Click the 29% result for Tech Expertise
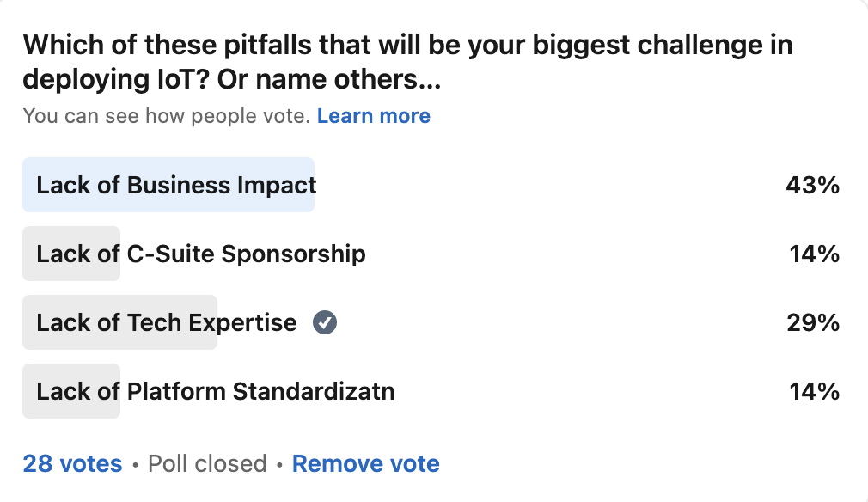868x502 pixels. point(812,323)
